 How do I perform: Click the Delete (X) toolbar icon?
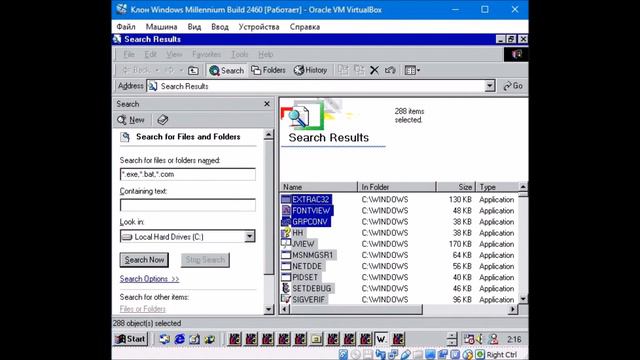374,70
